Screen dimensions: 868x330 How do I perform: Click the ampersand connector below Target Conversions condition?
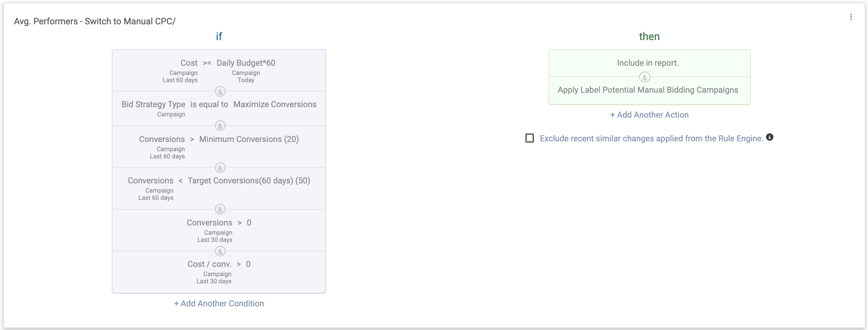(x=220, y=209)
